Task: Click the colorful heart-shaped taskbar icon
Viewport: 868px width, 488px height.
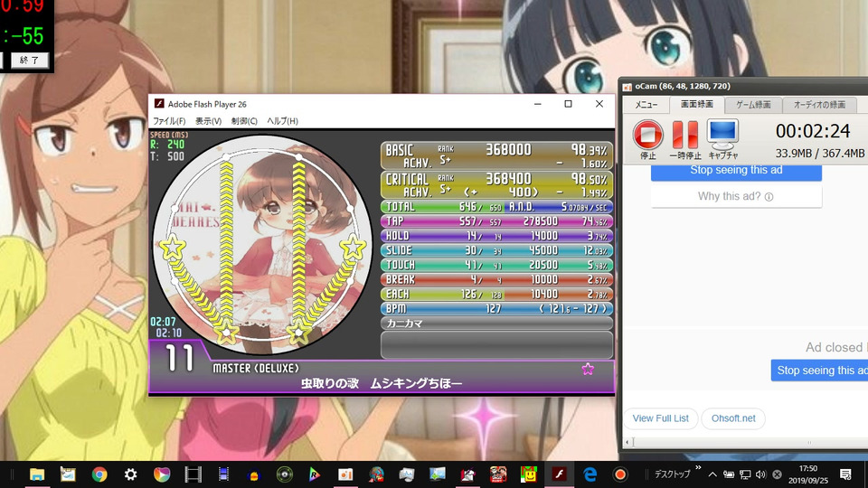Action: (x=162, y=474)
